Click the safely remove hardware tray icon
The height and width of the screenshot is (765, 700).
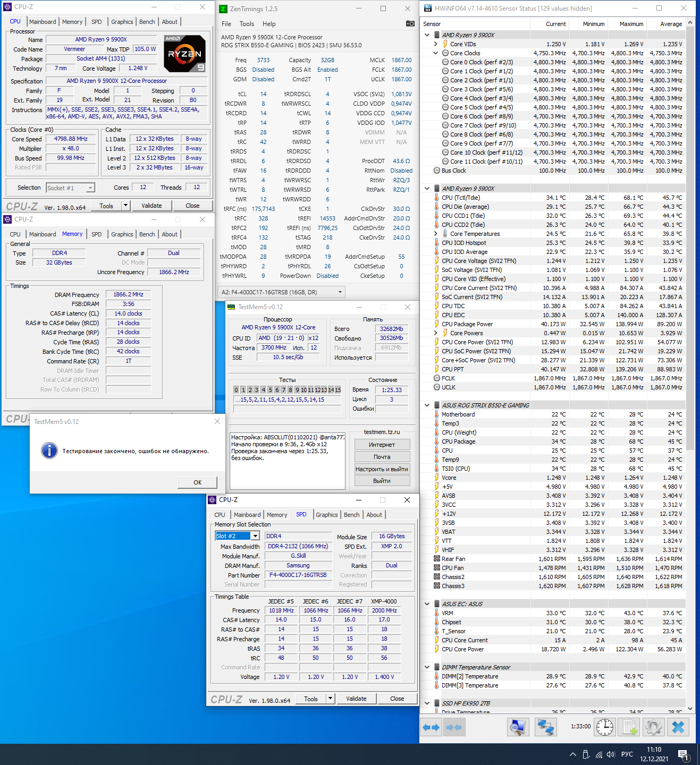pyautogui.click(x=586, y=754)
